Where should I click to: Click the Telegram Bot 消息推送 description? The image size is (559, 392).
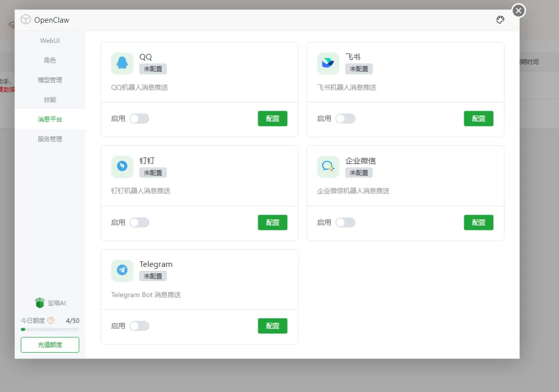pos(146,295)
